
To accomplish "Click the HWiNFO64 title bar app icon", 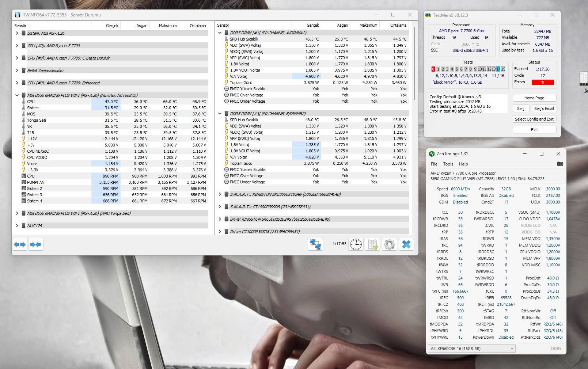I will [x=18, y=15].
